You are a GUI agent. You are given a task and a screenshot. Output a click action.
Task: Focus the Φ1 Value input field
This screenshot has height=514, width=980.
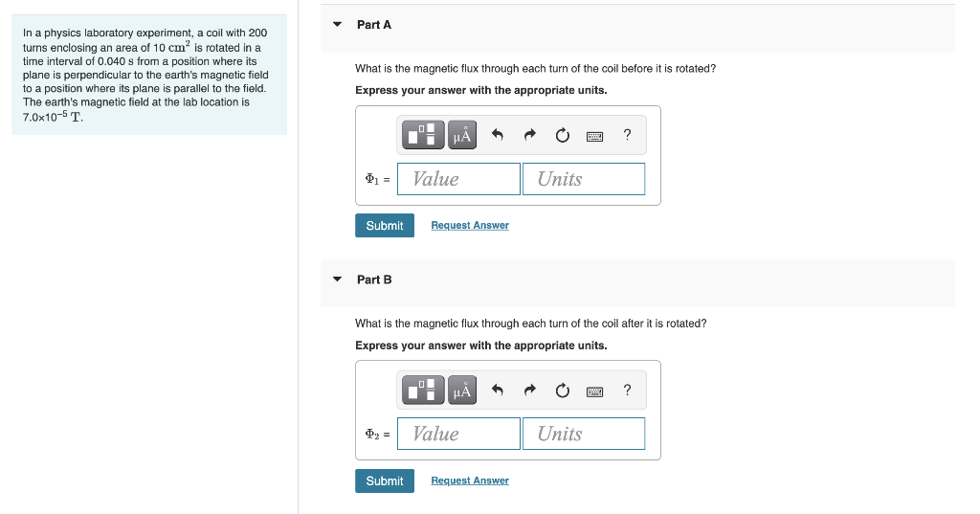coord(458,179)
